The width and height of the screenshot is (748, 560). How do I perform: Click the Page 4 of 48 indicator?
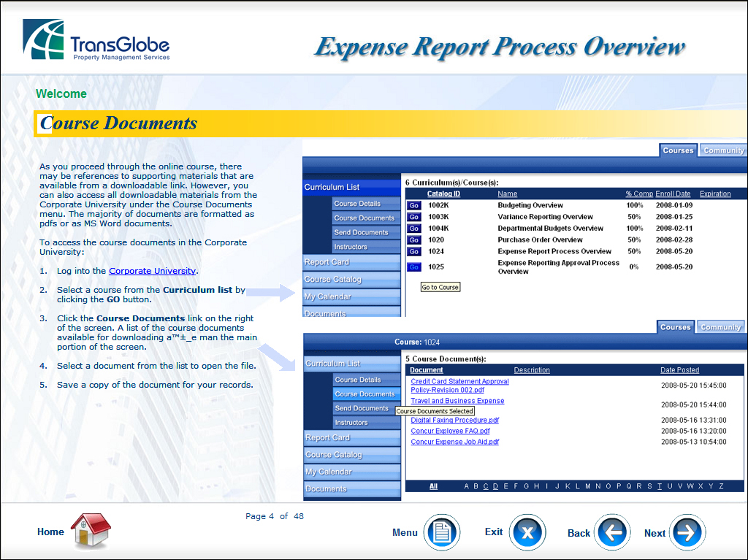[x=275, y=516]
